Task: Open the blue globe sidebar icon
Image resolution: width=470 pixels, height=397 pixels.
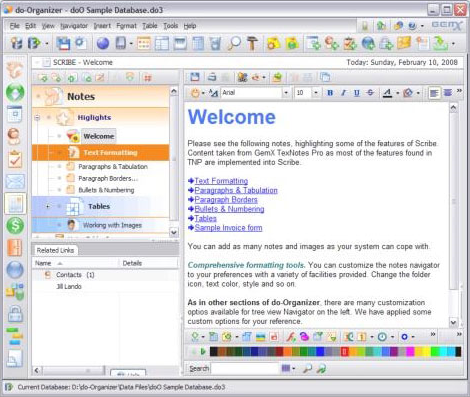Action: (15, 269)
